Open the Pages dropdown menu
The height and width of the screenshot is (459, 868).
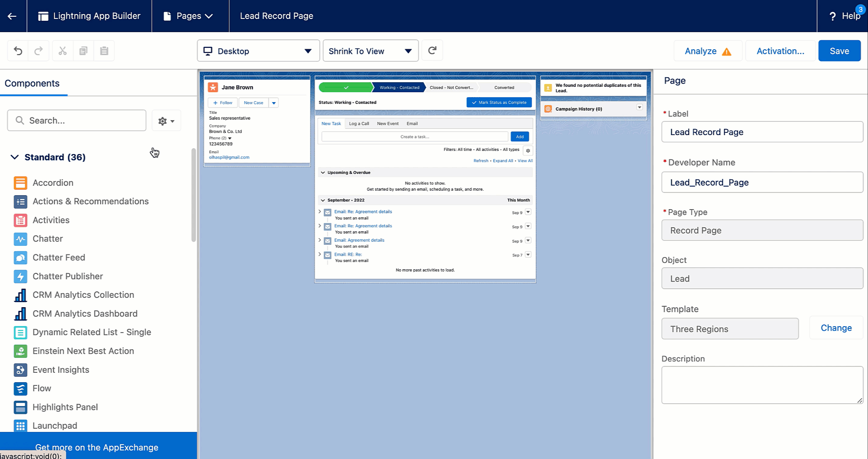point(188,16)
